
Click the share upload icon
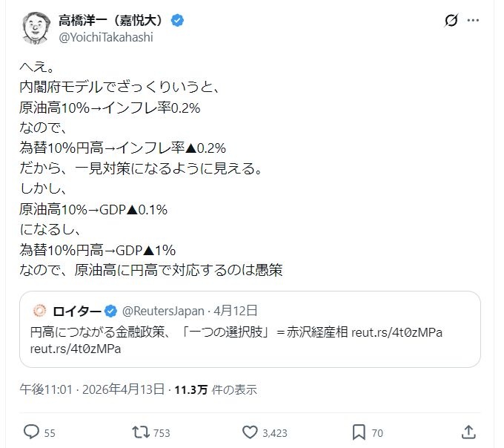click(468, 432)
